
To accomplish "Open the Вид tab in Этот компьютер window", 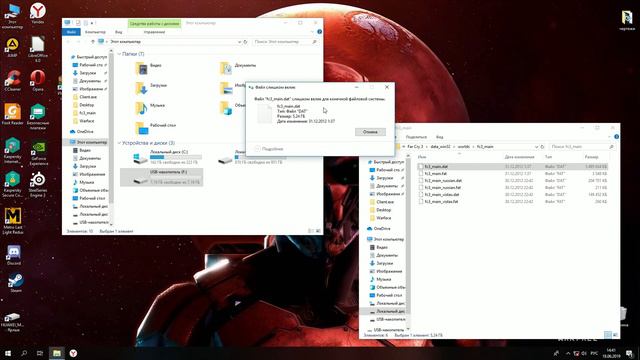I will tap(118, 32).
